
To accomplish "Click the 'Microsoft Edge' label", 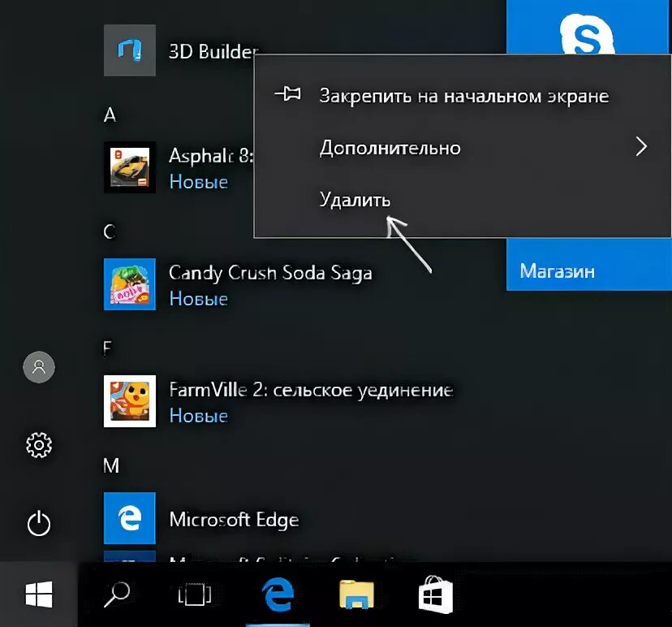I will pos(234,520).
